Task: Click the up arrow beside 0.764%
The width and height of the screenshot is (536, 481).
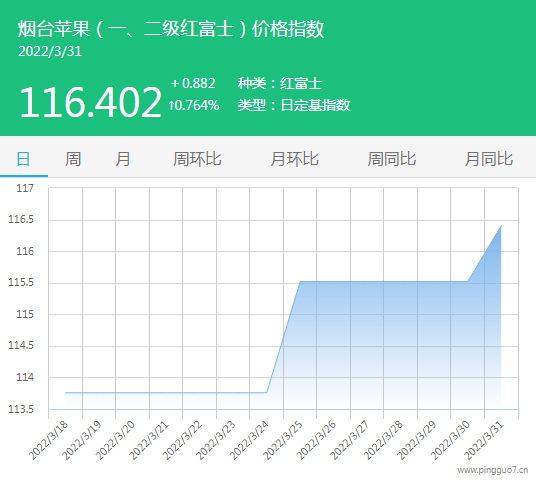Action: point(171,105)
